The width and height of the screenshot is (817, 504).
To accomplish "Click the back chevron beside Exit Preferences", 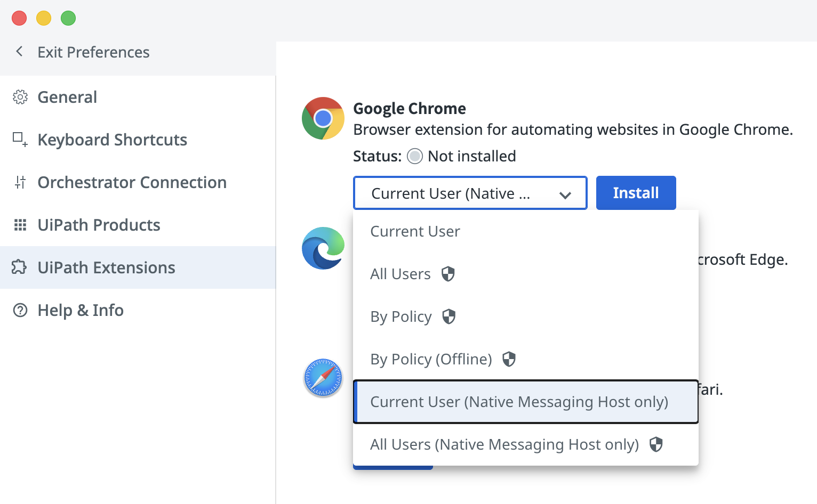I will click(19, 52).
